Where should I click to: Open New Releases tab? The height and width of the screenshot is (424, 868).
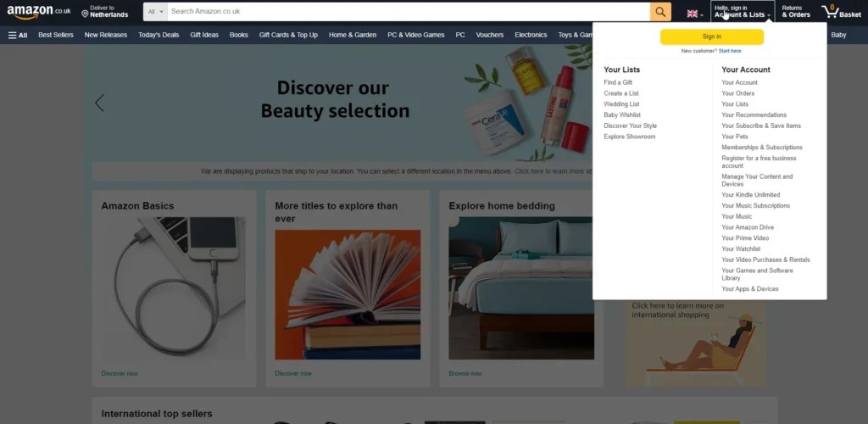[106, 35]
